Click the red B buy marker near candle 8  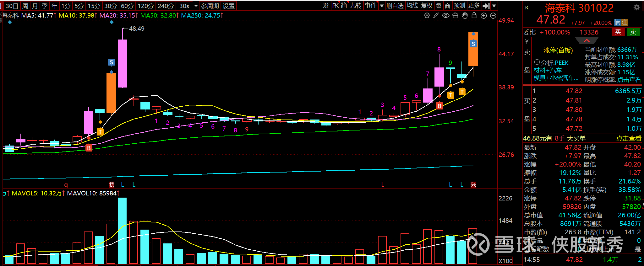click(439, 106)
